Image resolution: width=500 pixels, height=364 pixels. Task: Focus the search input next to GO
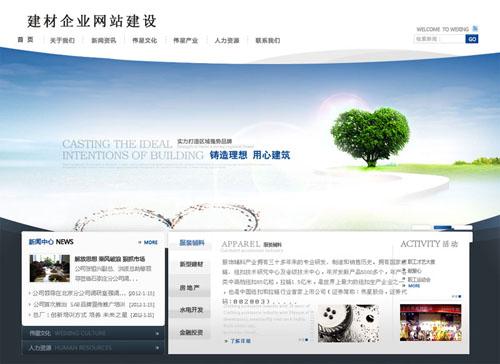point(440,39)
